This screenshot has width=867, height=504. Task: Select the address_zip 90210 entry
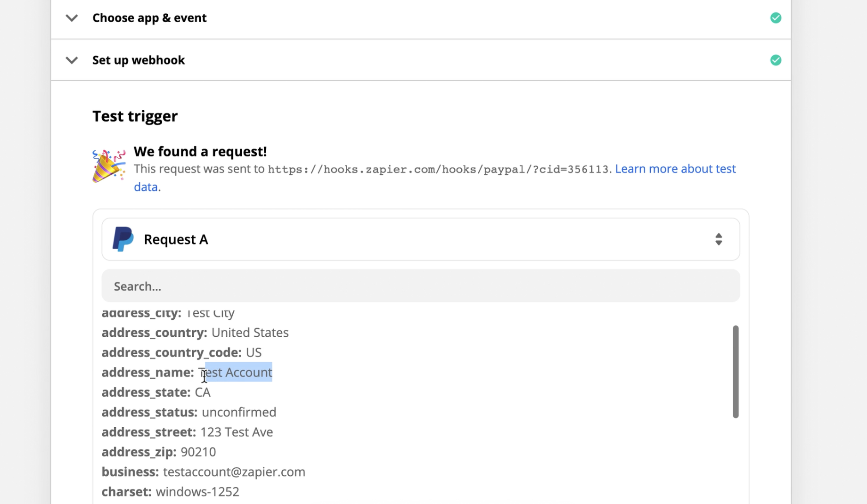(159, 452)
